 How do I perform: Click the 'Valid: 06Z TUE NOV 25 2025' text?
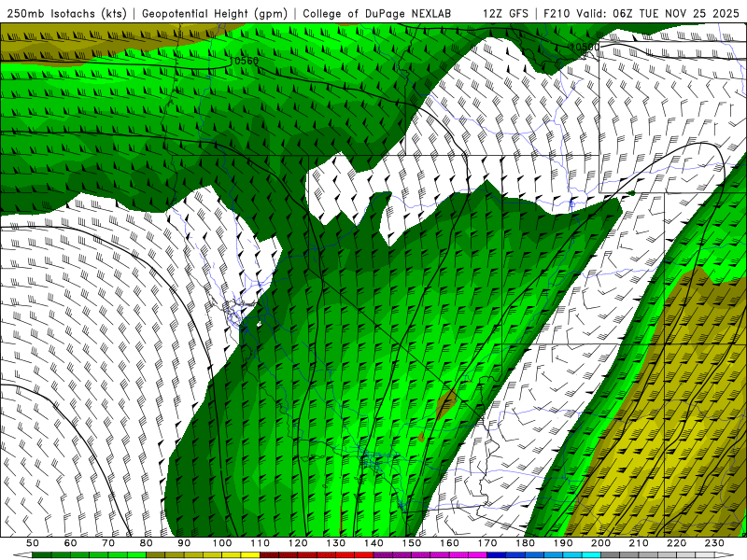657,13
